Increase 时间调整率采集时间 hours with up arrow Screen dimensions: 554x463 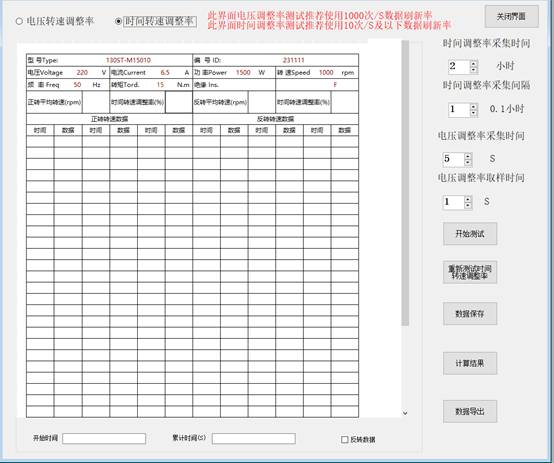(x=473, y=63)
